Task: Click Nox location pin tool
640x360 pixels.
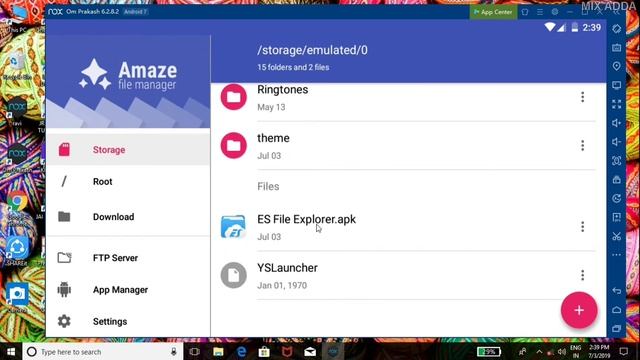Action: pyautogui.click(x=616, y=66)
